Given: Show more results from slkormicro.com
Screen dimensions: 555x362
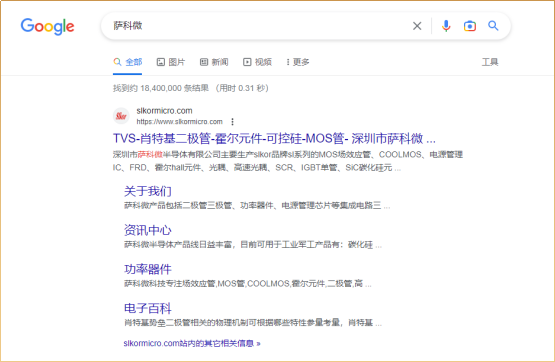Looking at the screenshot, I should 192,343.
